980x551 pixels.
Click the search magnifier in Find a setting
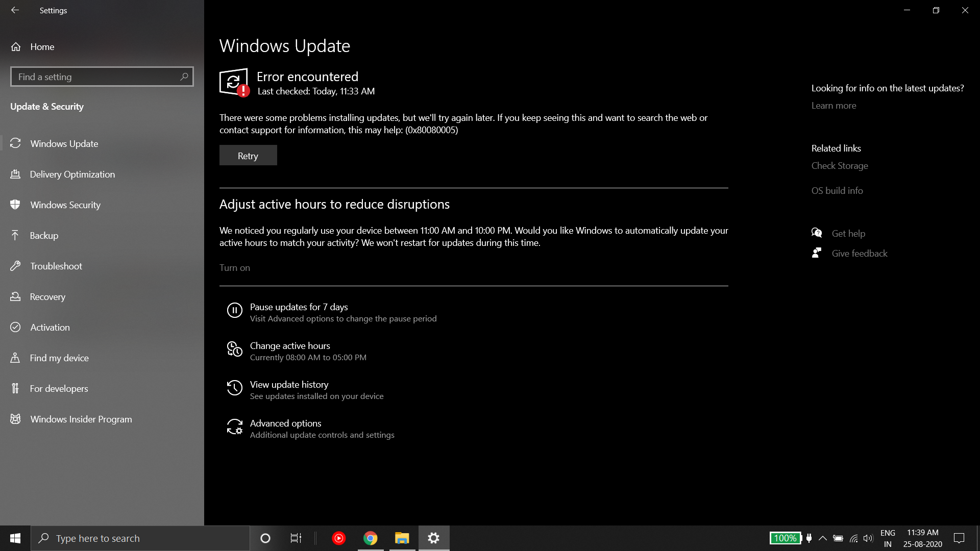pyautogui.click(x=184, y=77)
